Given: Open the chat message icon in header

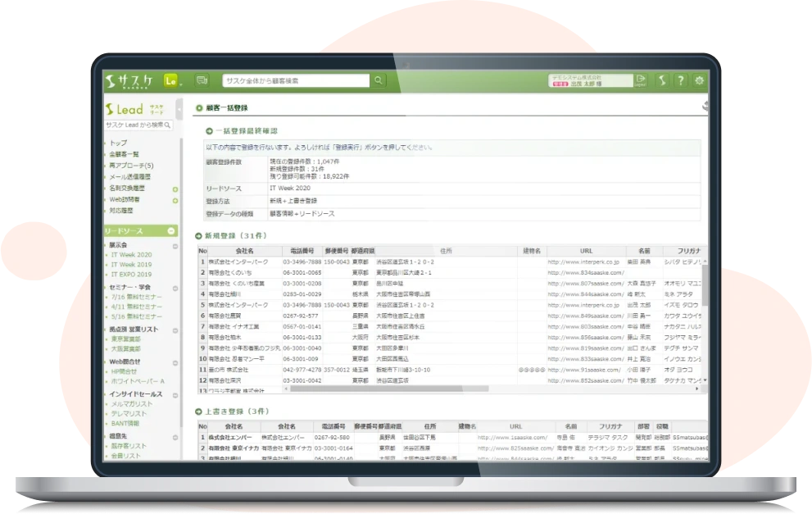Looking at the screenshot, I should click(202, 80).
